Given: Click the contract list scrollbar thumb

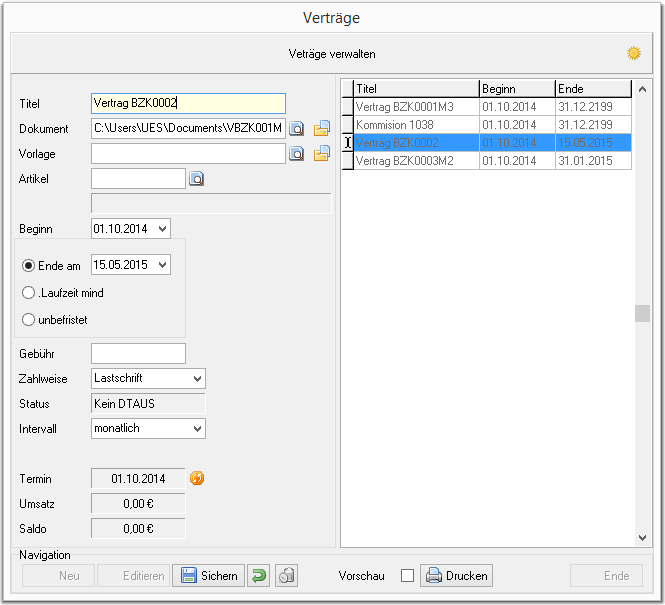Looking at the screenshot, I should click(642, 314).
